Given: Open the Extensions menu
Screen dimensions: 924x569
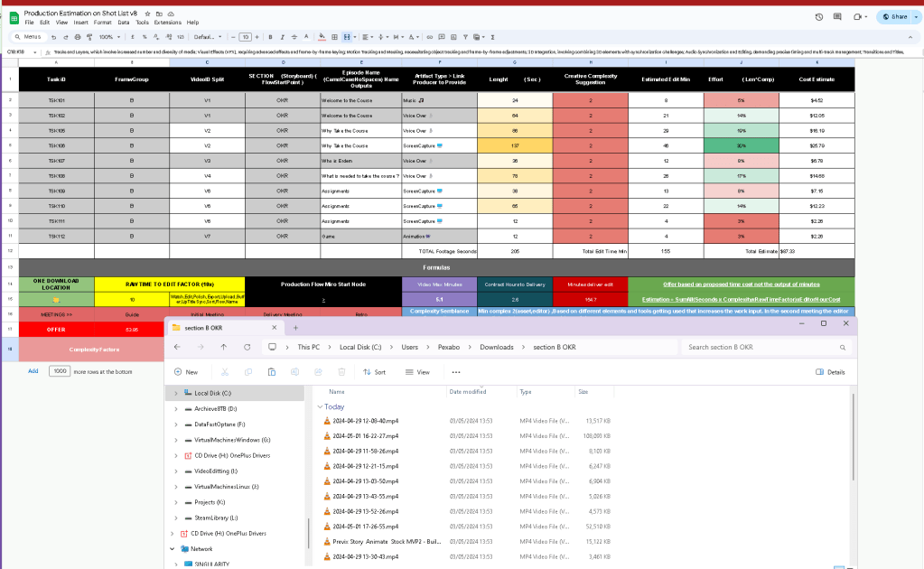Looking at the screenshot, I should (167, 23).
